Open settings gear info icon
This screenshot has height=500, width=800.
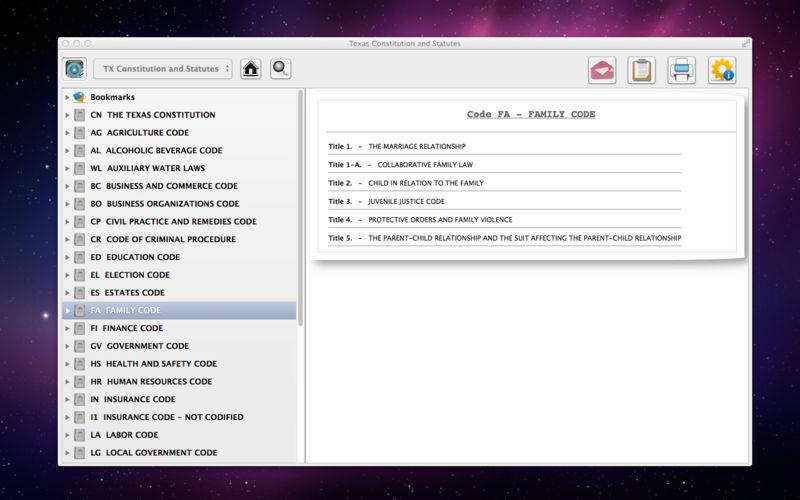(721, 70)
